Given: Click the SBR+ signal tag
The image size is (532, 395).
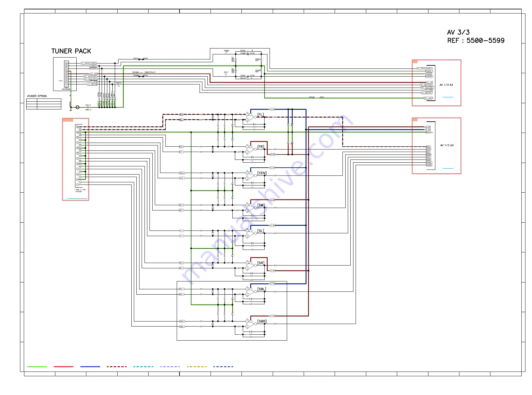Looking at the screenshot, I should pyautogui.click(x=182, y=322).
